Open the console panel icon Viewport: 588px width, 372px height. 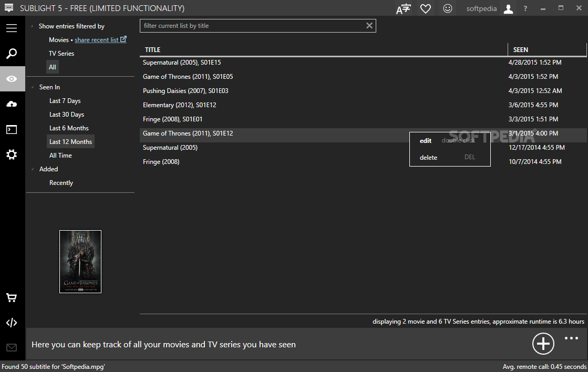click(12, 129)
